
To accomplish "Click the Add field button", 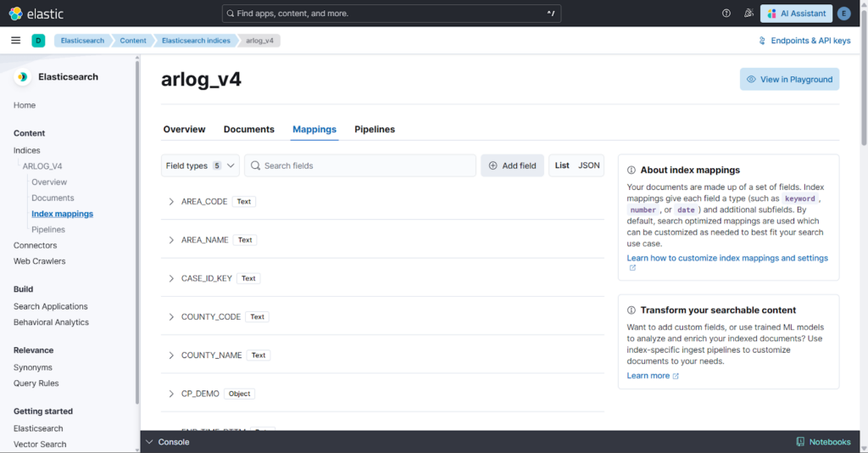I will 512,165.
